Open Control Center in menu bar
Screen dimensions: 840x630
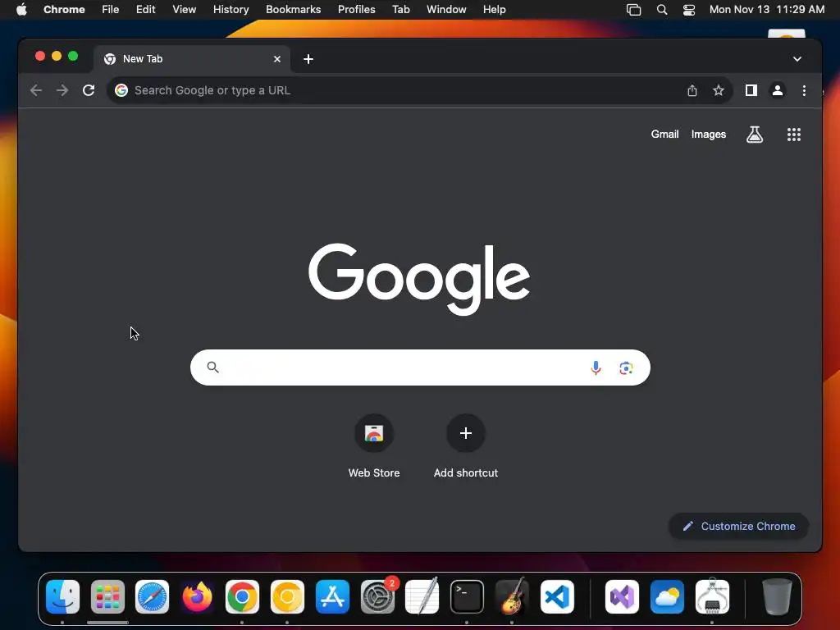[x=689, y=10]
